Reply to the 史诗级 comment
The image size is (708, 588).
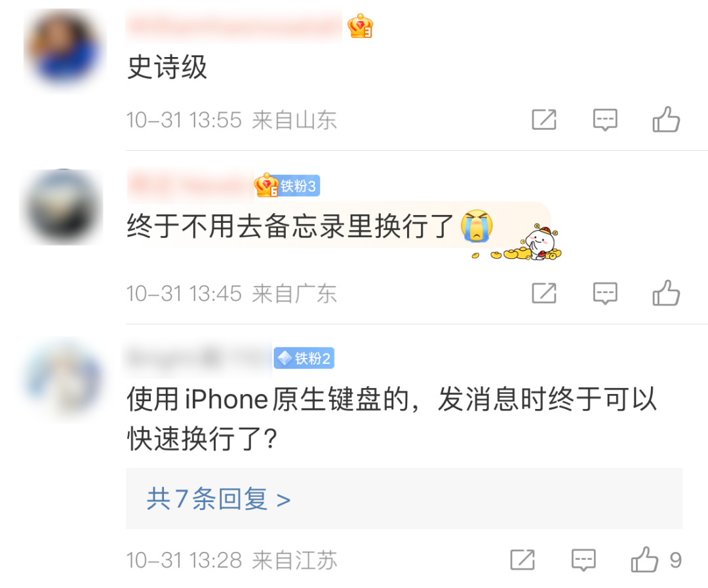605,120
